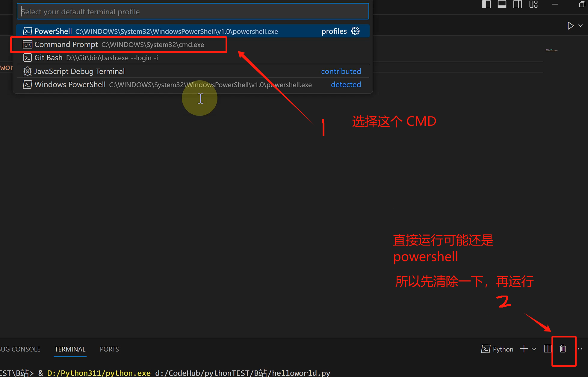Click D:/Python311/python.exe in terminal output
Viewport: 588px width, 377px height.
(x=99, y=373)
